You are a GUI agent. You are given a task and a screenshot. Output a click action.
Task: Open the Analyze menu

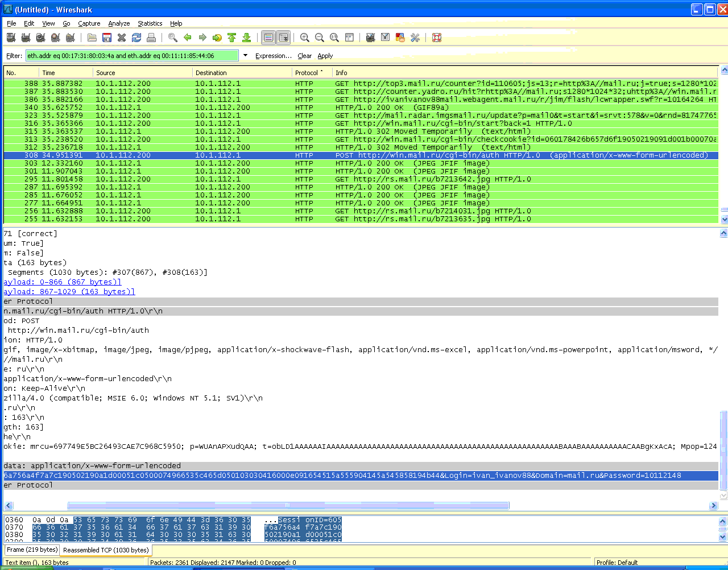(119, 23)
